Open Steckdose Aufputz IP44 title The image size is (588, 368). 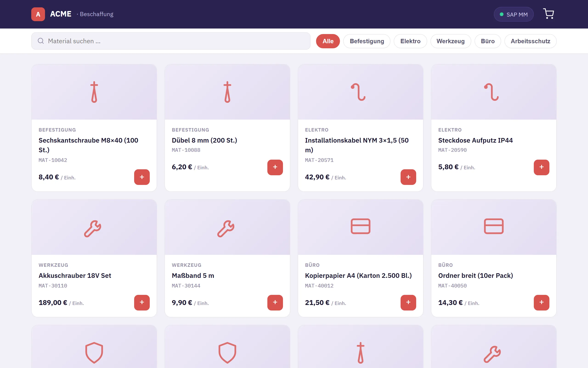pyautogui.click(x=475, y=141)
